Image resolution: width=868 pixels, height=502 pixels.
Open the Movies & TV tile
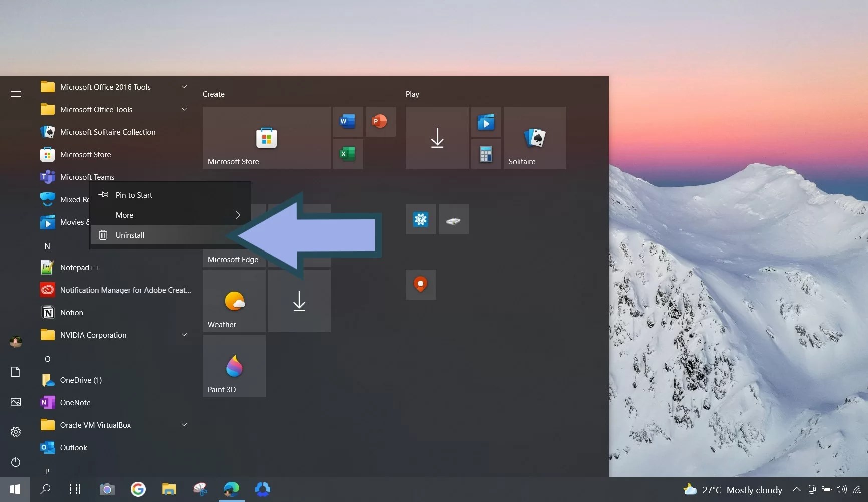[485, 121]
